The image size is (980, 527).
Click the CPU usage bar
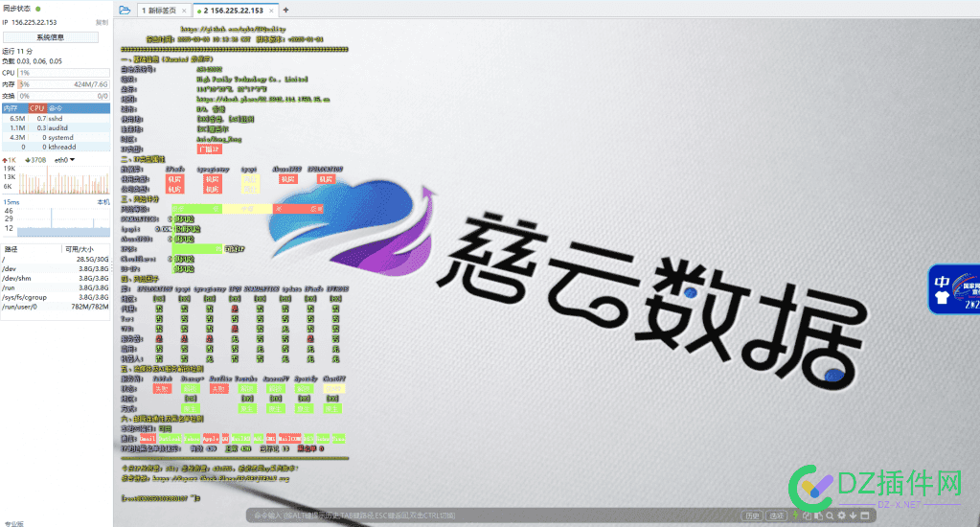tap(64, 73)
